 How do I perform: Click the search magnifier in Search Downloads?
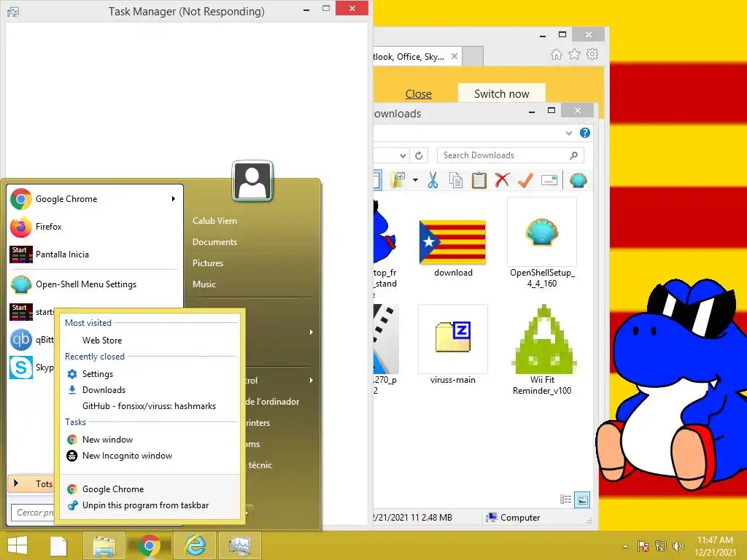tap(574, 155)
